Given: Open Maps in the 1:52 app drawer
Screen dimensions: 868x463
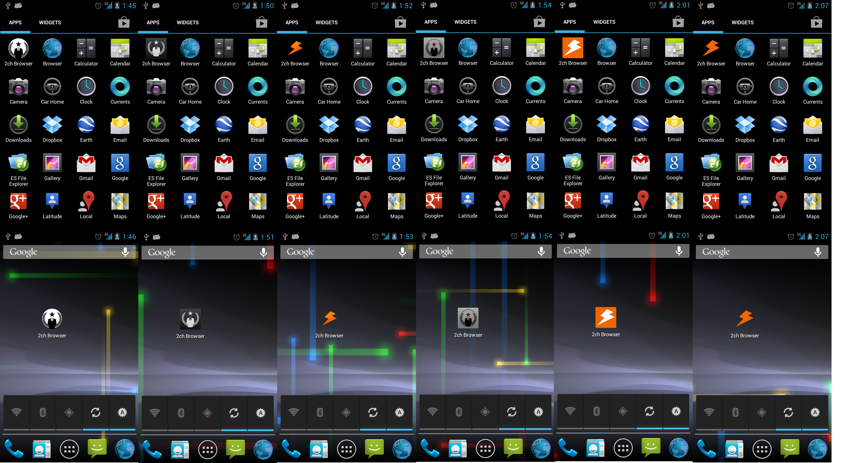Looking at the screenshot, I should coord(397,205).
